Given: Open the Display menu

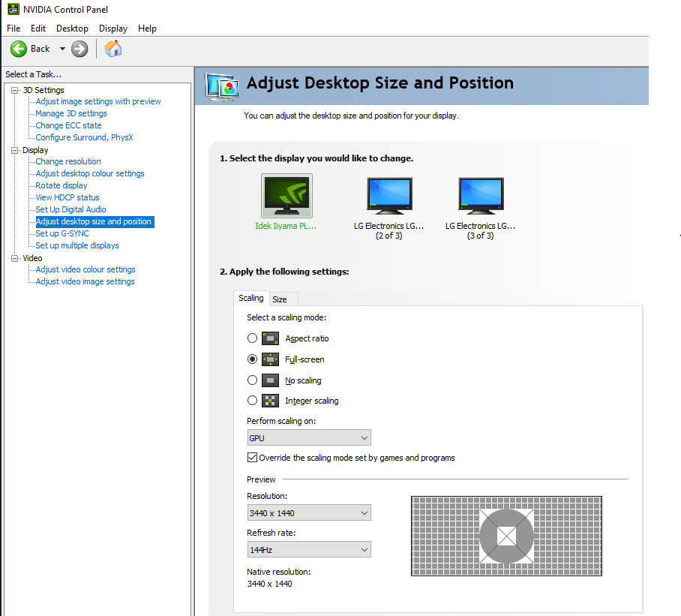Looking at the screenshot, I should pos(113,29).
